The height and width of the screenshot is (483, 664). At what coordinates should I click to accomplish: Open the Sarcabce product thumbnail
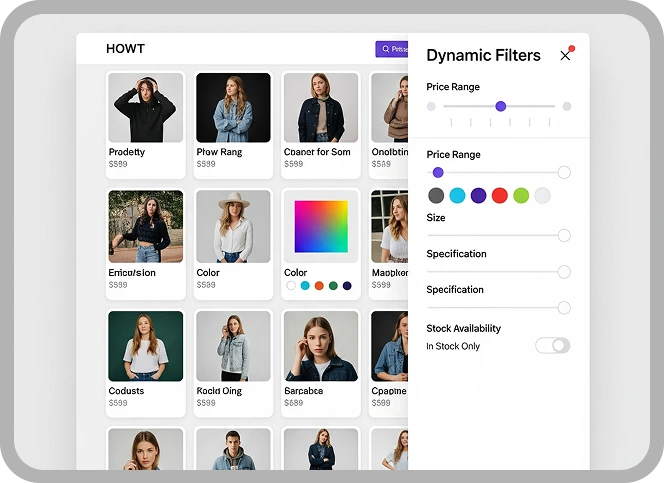point(321,346)
